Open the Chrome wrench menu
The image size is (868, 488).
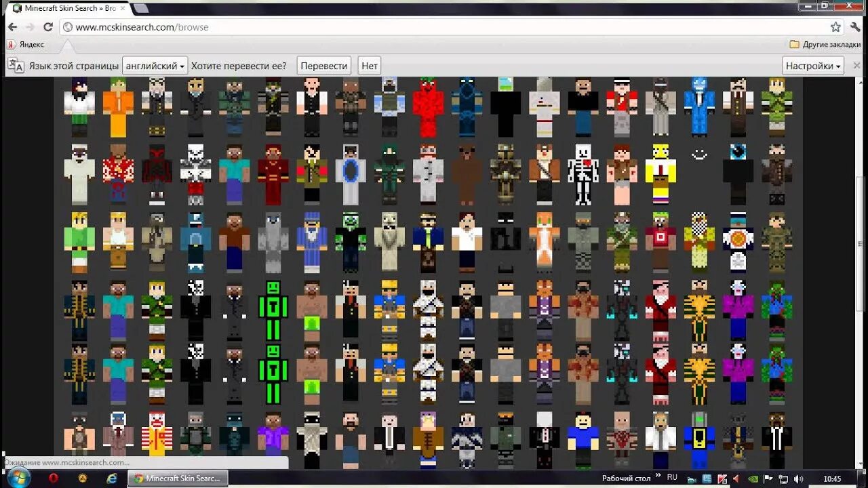(856, 27)
